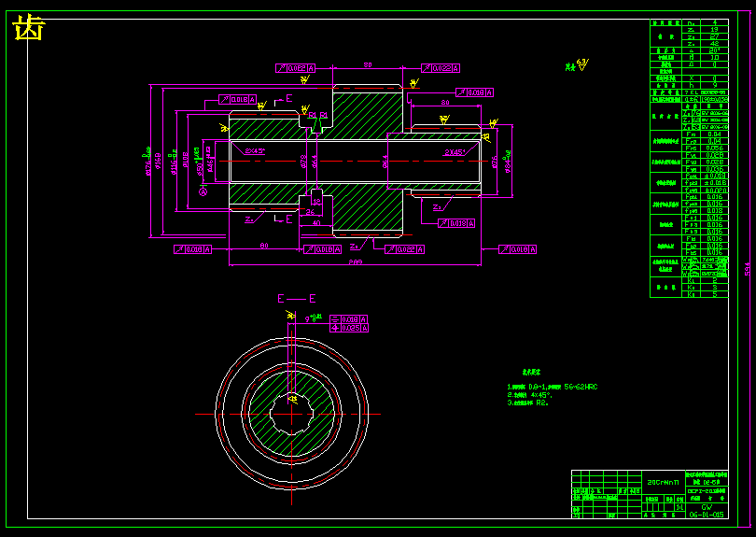Select the ±0.020 value in the gear table
756x537 pixels.
click(715, 190)
